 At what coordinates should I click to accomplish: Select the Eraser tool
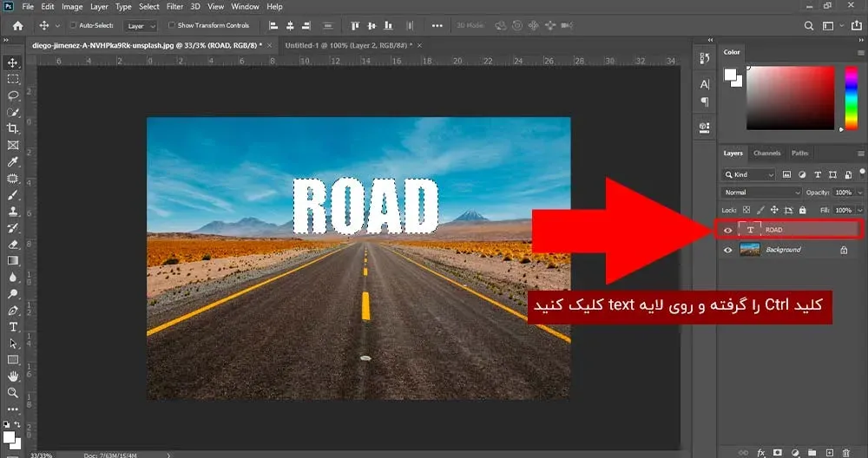[13, 245]
